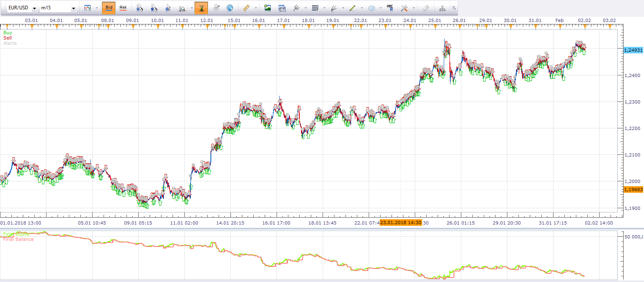
Task: Select the zoom to area magnifier tool
Action: pos(182,8)
